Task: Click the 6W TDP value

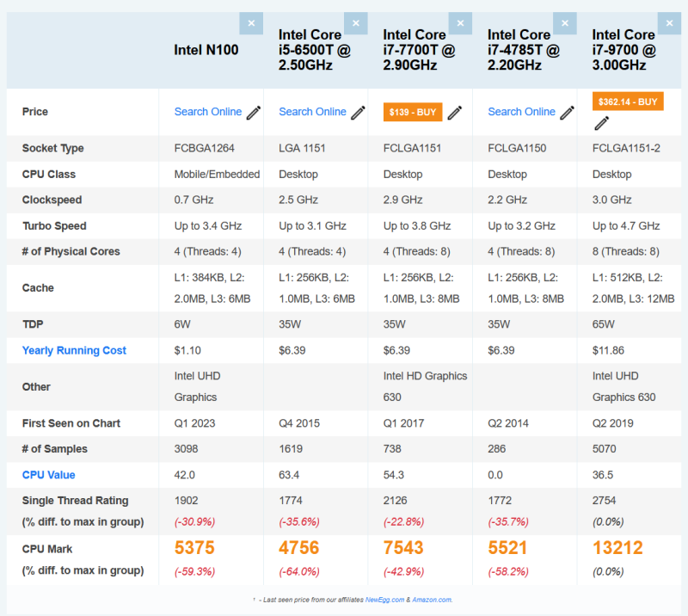Action: pyautogui.click(x=182, y=324)
